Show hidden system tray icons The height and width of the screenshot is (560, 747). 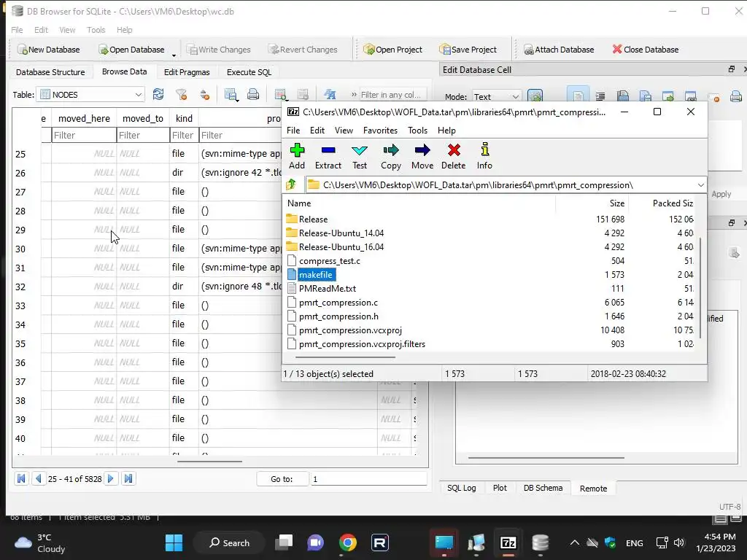(575, 542)
